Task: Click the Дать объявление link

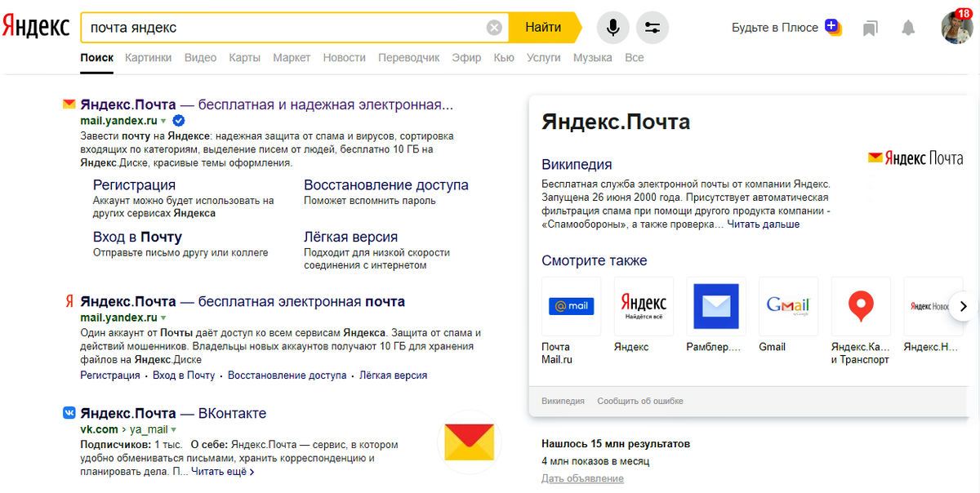Action: pyautogui.click(x=582, y=478)
